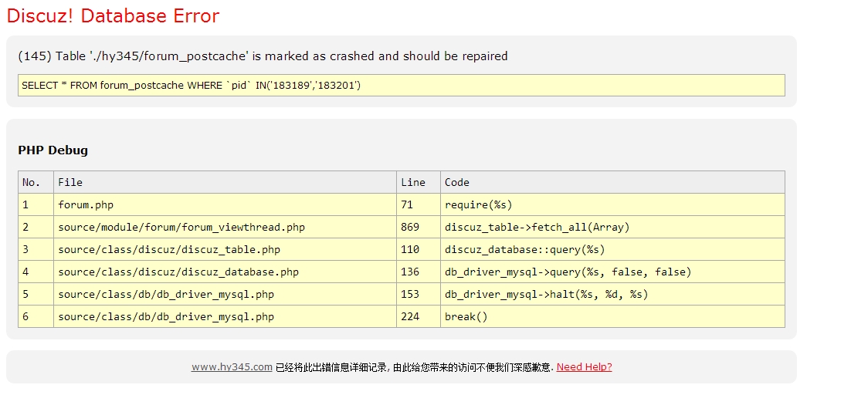The height and width of the screenshot is (395, 868).
Task: Select 'source/class/discuz/discuz_database.php' cell
Action: pyautogui.click(x=225, y=272)
